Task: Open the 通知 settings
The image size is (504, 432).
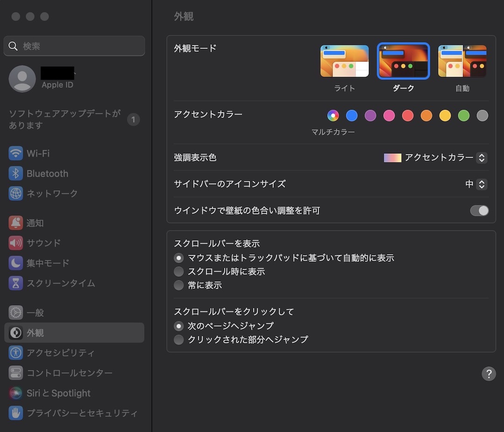Action: (x=35, y=223)
